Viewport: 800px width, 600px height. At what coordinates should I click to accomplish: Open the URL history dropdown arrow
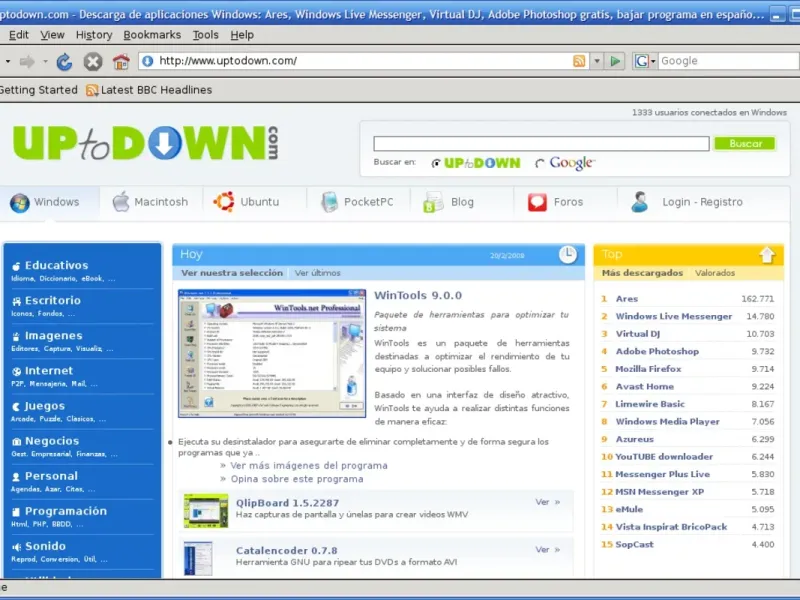pyautogui.click(x=596, y=61)
